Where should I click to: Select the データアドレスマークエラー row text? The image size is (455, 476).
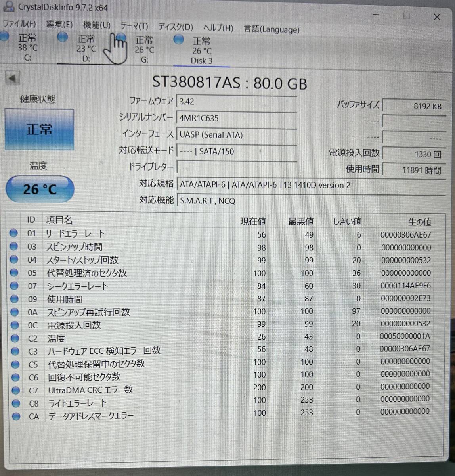point(91,416)
